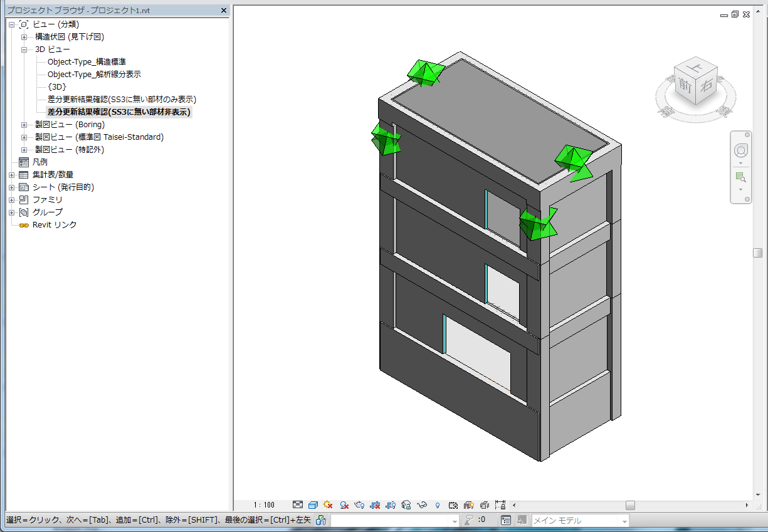Open the steering wheel options arrow
Viewport: 768px width, 532px height.
741,163
